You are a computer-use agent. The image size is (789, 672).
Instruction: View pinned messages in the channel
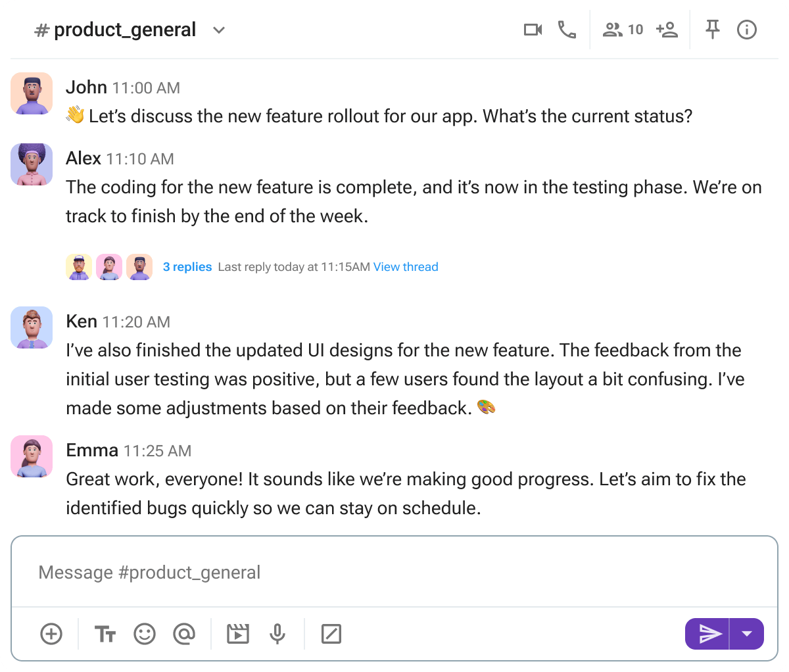tap(713, 30)
